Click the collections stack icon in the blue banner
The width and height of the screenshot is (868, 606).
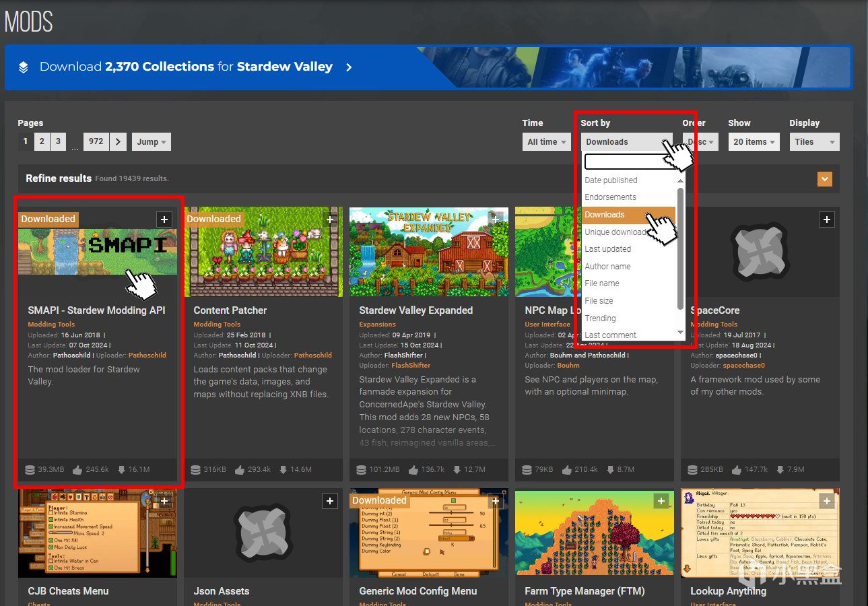pos(24,67)
